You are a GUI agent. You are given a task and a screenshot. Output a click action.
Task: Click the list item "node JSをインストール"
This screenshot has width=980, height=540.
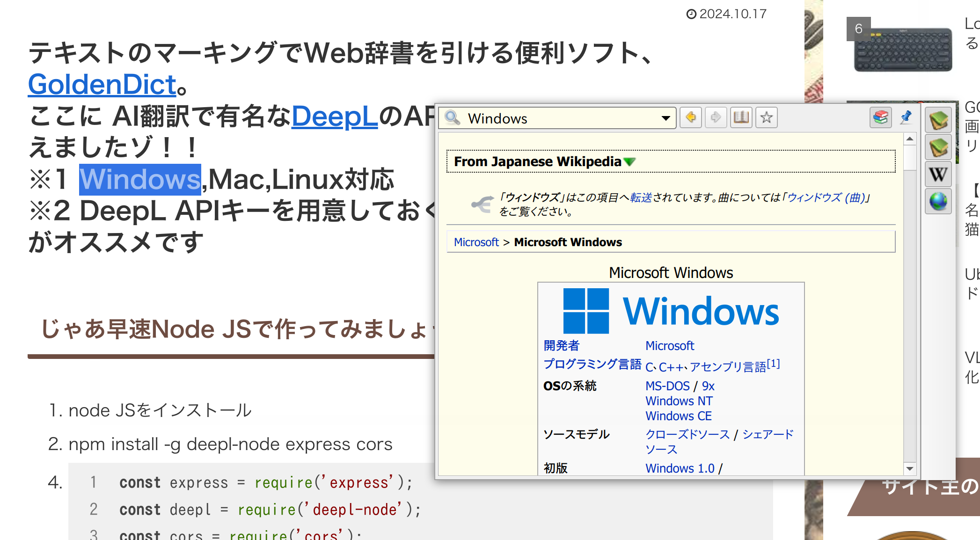(160, 410)
